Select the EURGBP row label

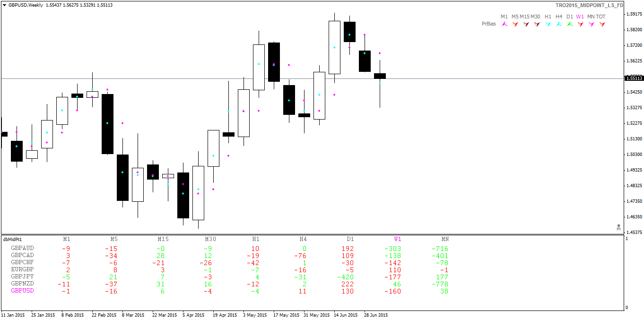tap(22, 269)
